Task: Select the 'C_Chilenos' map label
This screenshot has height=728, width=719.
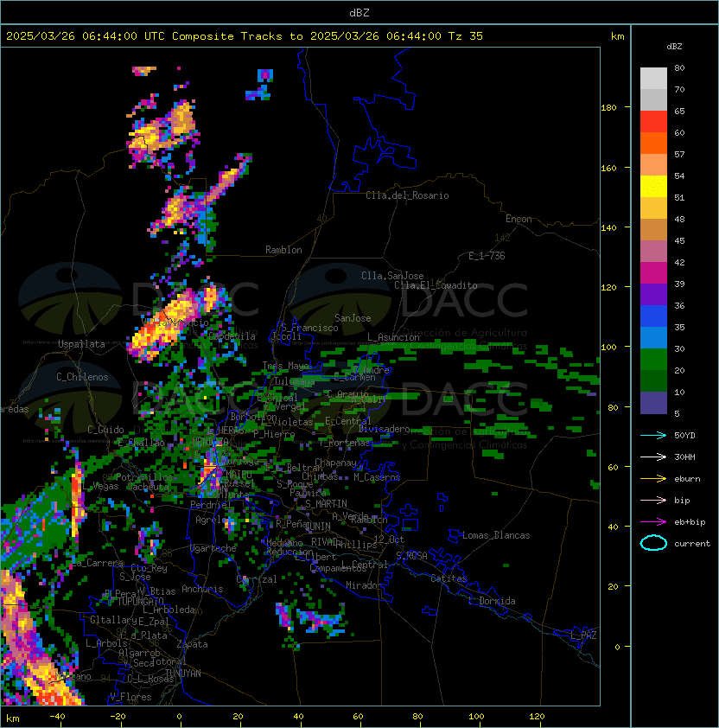Action: (x=82, y=377)
